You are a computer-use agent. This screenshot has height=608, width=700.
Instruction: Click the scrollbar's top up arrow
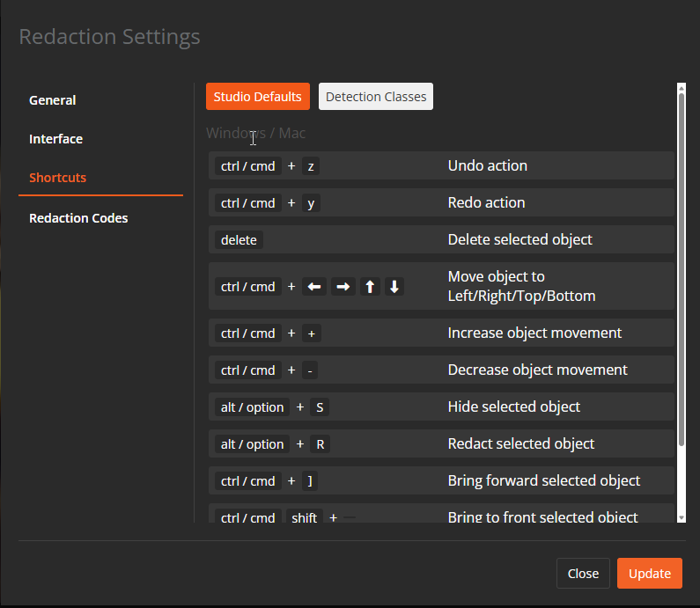[681, 88]
